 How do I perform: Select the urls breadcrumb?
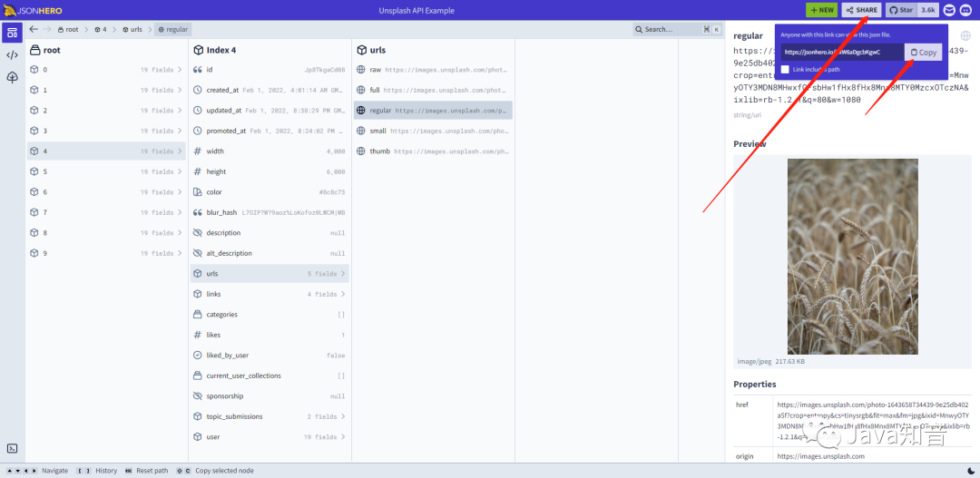(132, 29)
